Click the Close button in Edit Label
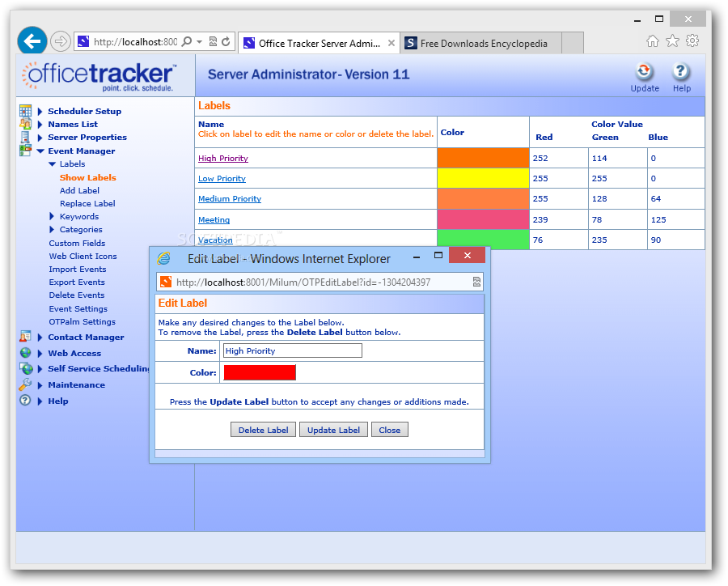The image size is (728, 586). [390, 430]
